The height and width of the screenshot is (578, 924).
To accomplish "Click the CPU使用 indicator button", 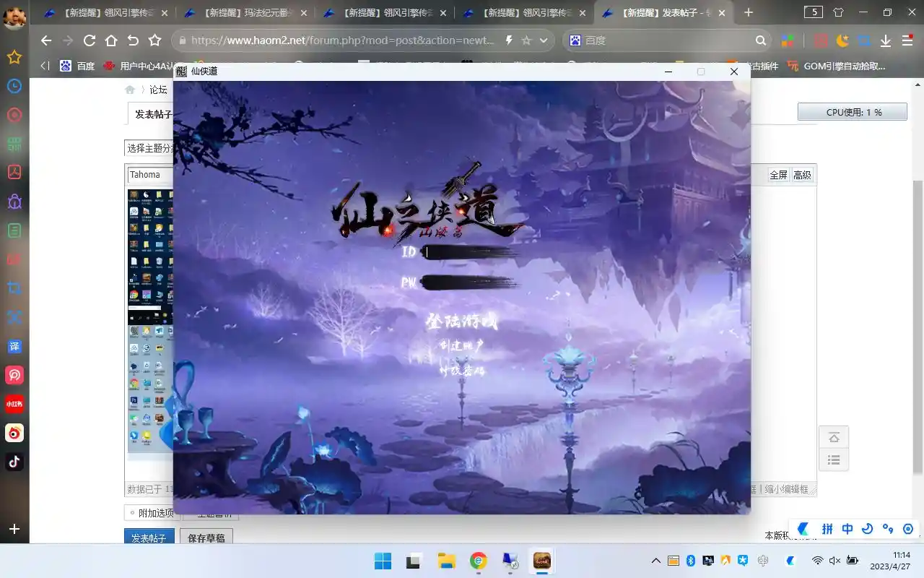I will [853, 112].
